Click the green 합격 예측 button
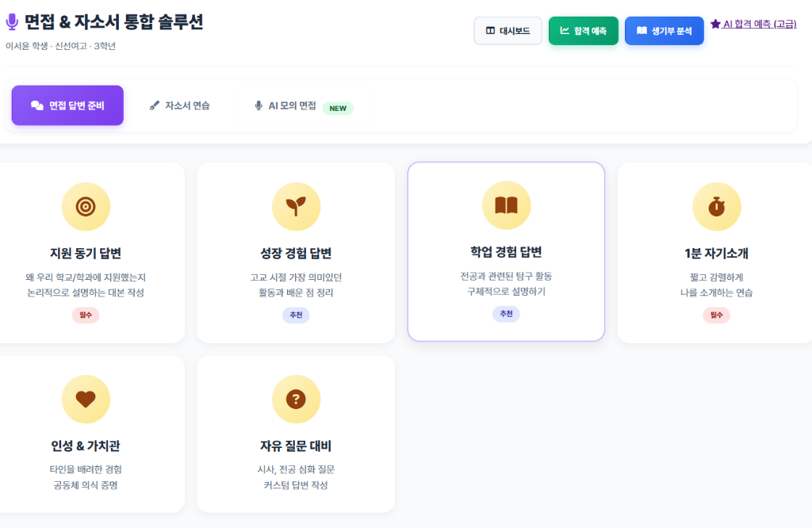The image size is (812, 528). [584, 30]
